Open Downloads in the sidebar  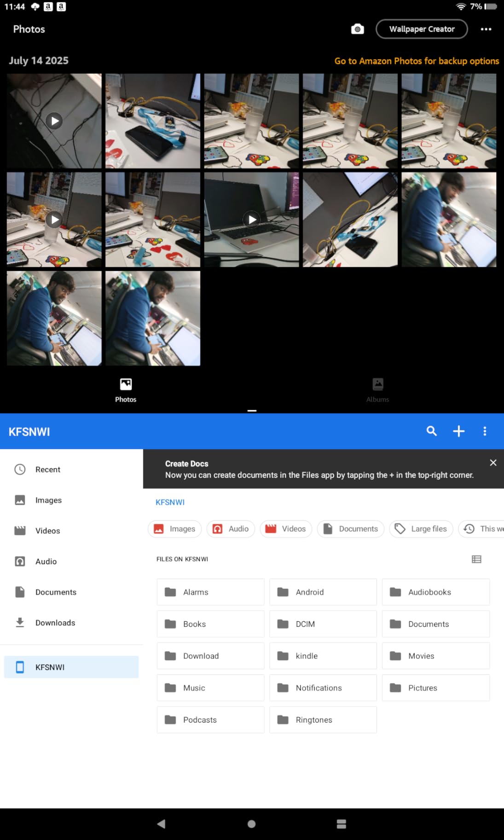pyautogui.click(x=55, y=623)
